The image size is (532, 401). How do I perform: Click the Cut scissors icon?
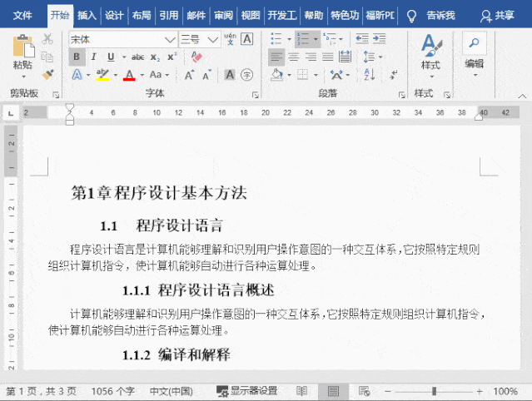click(x=47, y=38)
